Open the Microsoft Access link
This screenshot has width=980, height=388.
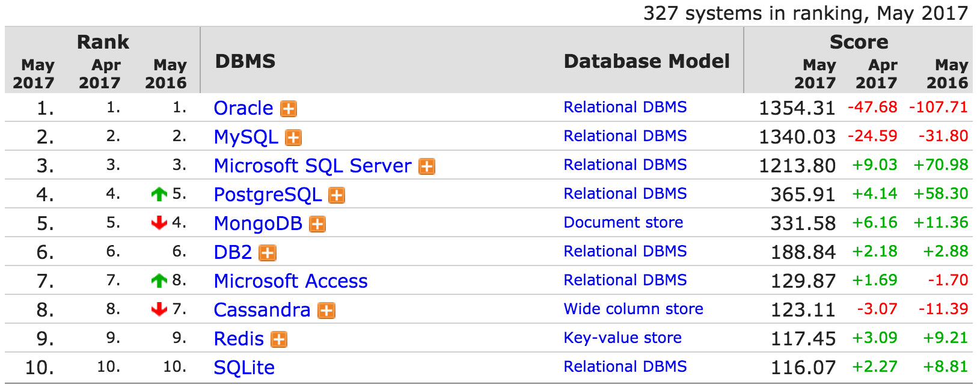coord(291,281)
